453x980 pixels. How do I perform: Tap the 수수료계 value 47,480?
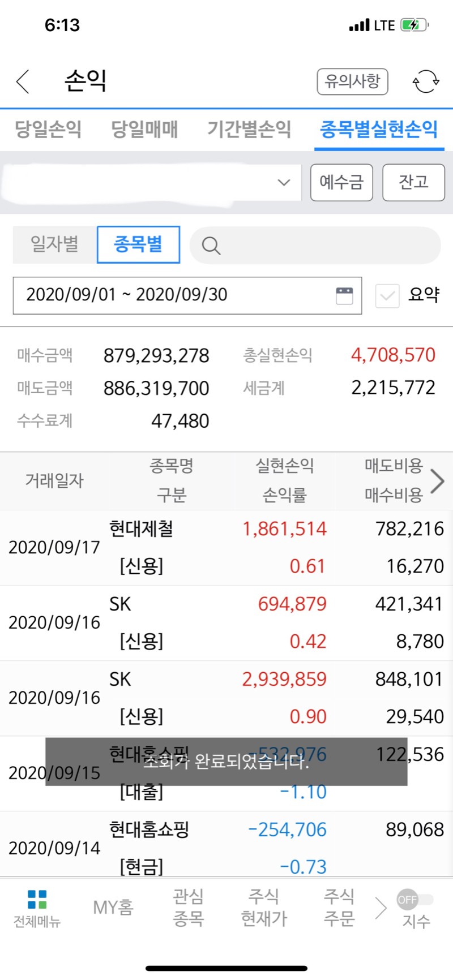[x=180, y=422]
